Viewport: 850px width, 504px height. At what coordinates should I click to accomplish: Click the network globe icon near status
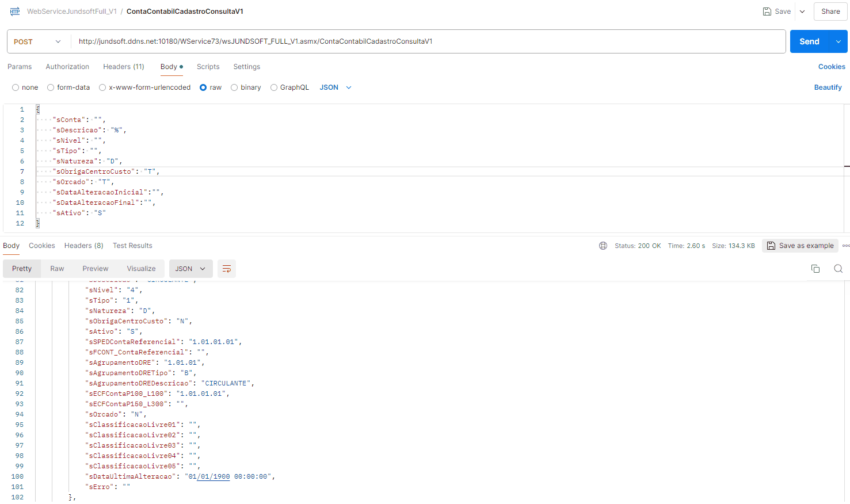pos(603,246)
